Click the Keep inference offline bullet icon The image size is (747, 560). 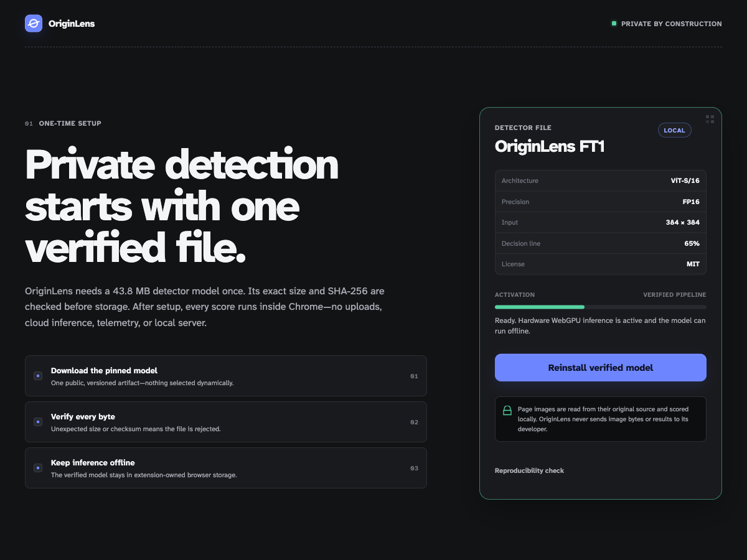38,468
